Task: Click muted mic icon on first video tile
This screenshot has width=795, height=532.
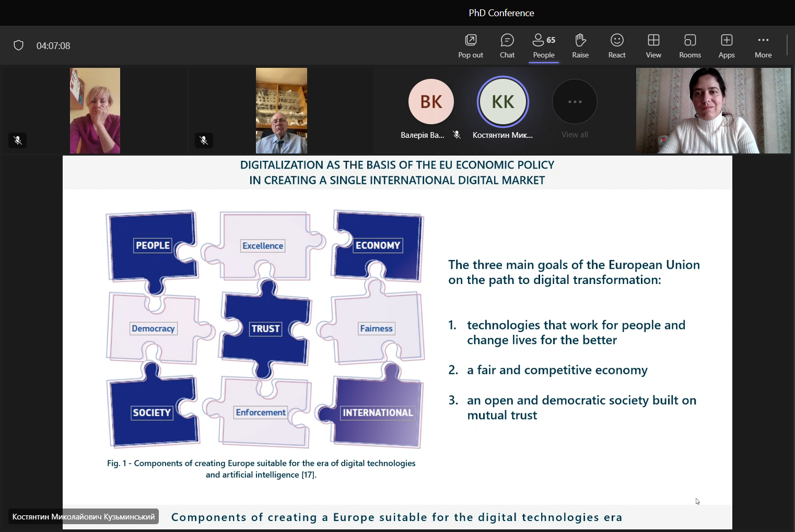Action: click(18, 140)
